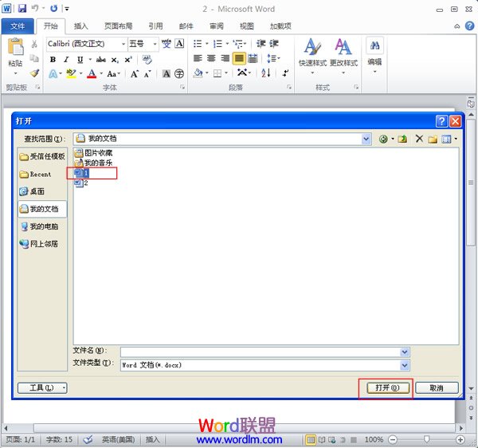Expand the File type dropdown
Screen dimensions: 478x448
coord(405,365)
